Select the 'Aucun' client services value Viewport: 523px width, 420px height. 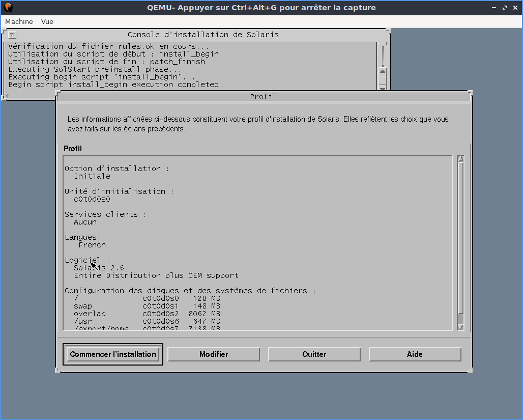85,222
